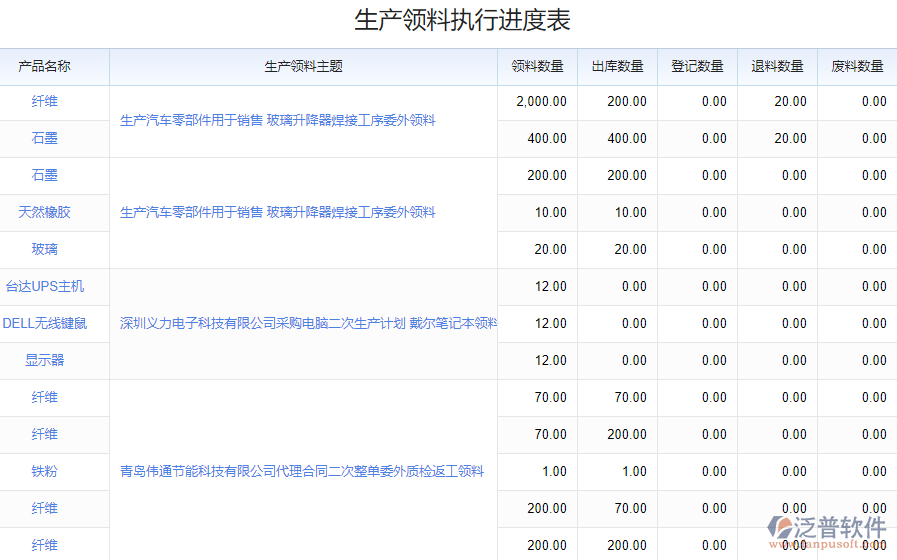Screen dimensions: 897x560
Task: Open the 玻璃 product link
Action: 45,249
